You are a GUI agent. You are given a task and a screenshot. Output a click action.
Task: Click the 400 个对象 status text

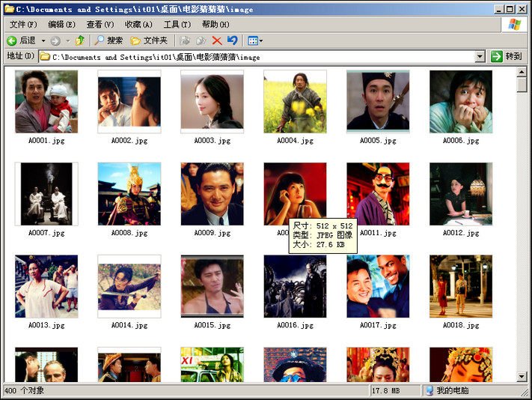click(25, 390)
